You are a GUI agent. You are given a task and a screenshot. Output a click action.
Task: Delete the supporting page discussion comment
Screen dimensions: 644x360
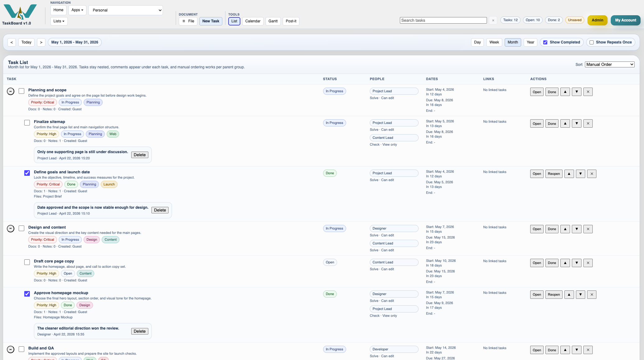pos(140,155)
